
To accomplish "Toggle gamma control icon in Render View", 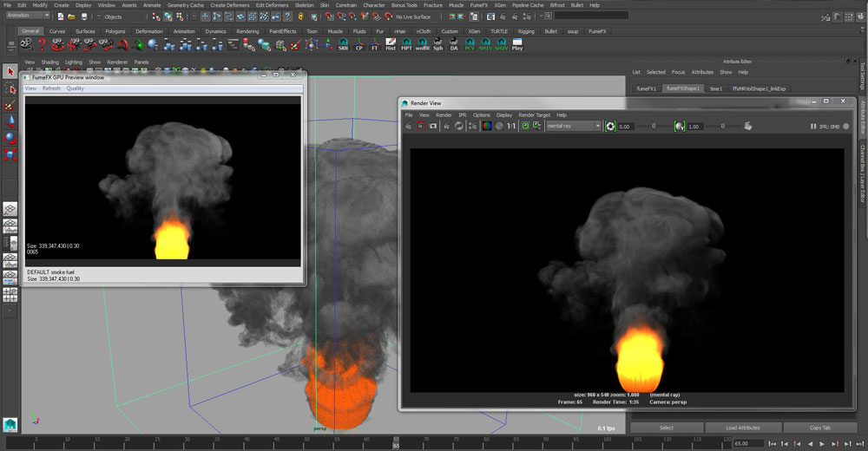I will (x=680, y=126).
